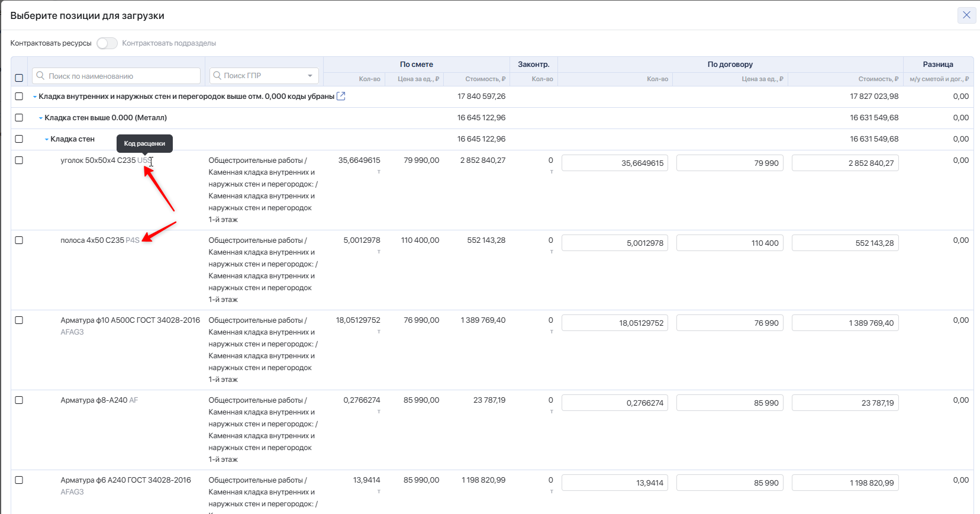
Task: Click the magnifier icon in Поиск ГПР
Action: tap(217, 76)
